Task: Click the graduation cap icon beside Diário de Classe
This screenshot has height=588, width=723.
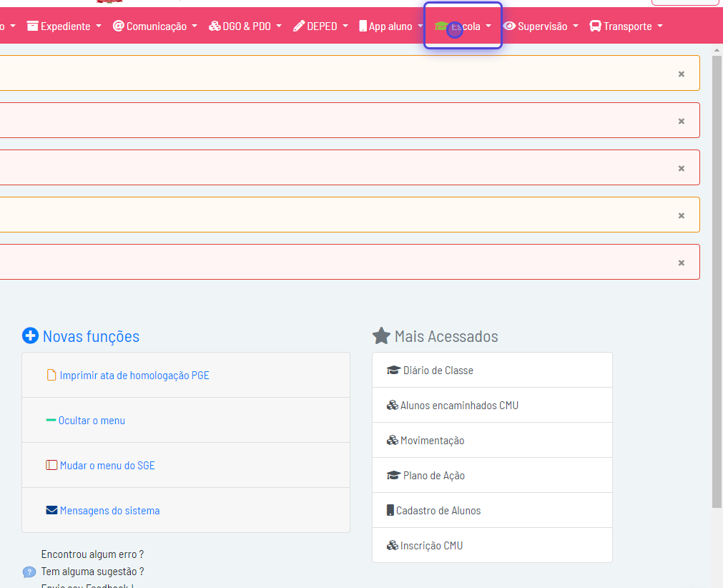Action: click(393, 370)
